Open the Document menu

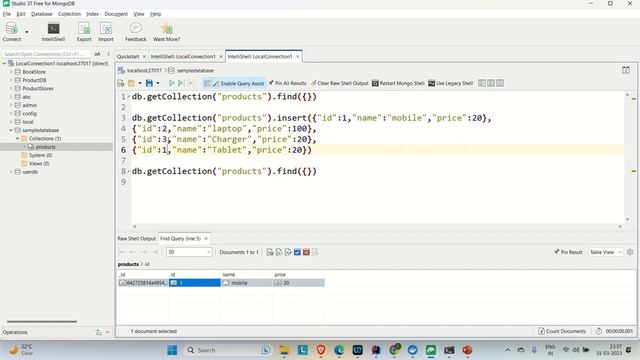click(x=116, y=14)
